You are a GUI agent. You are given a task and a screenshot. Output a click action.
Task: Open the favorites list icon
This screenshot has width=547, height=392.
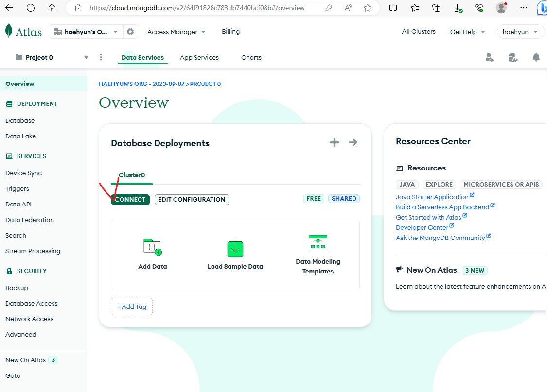[x=414, y=8]
